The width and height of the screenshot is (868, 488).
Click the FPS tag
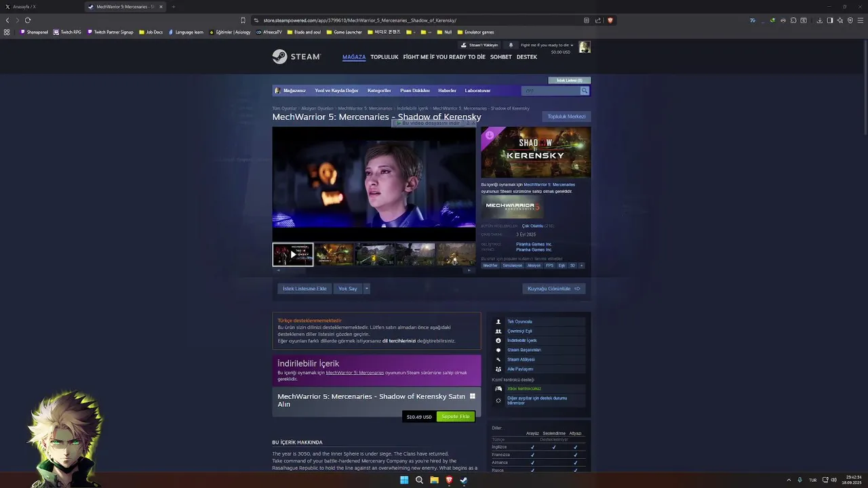(549, 266)
